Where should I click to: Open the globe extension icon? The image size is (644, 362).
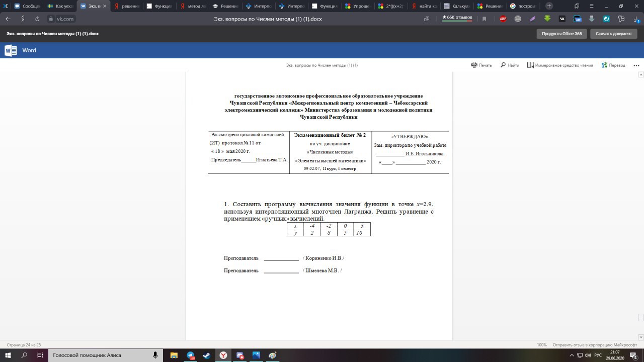[518, 19]
